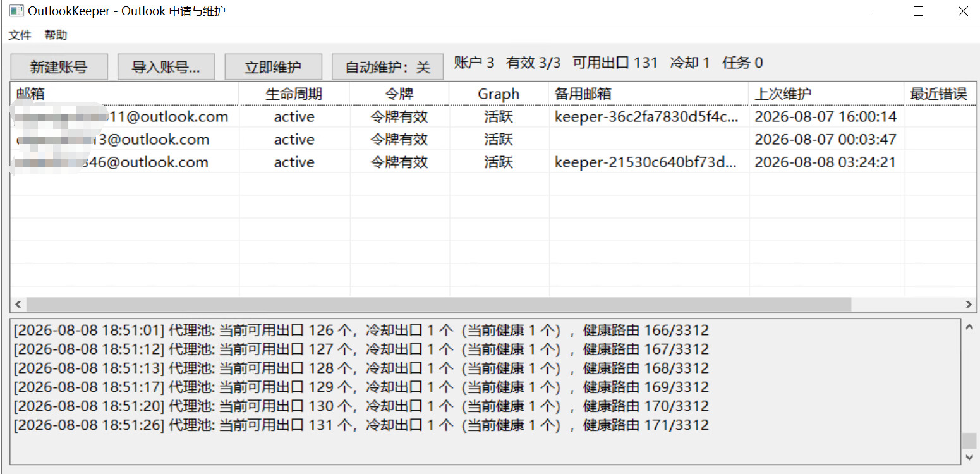The width and height of the screenshot is (980, 474).
Task: Click backup mailbox keeper-36c2fa7830d5f4c...
Action: coord(646,117)
